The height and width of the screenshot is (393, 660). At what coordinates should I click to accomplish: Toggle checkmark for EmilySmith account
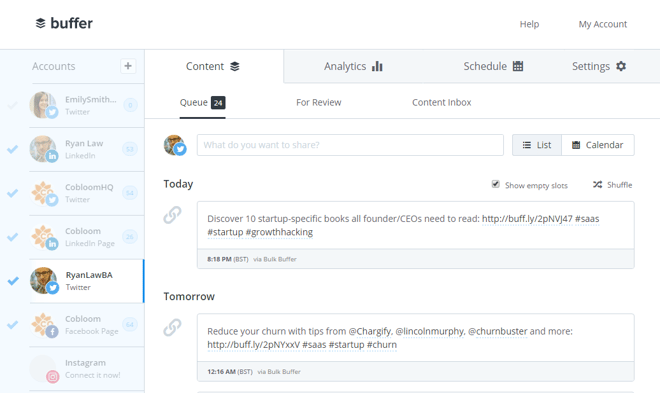pos(13,105)
